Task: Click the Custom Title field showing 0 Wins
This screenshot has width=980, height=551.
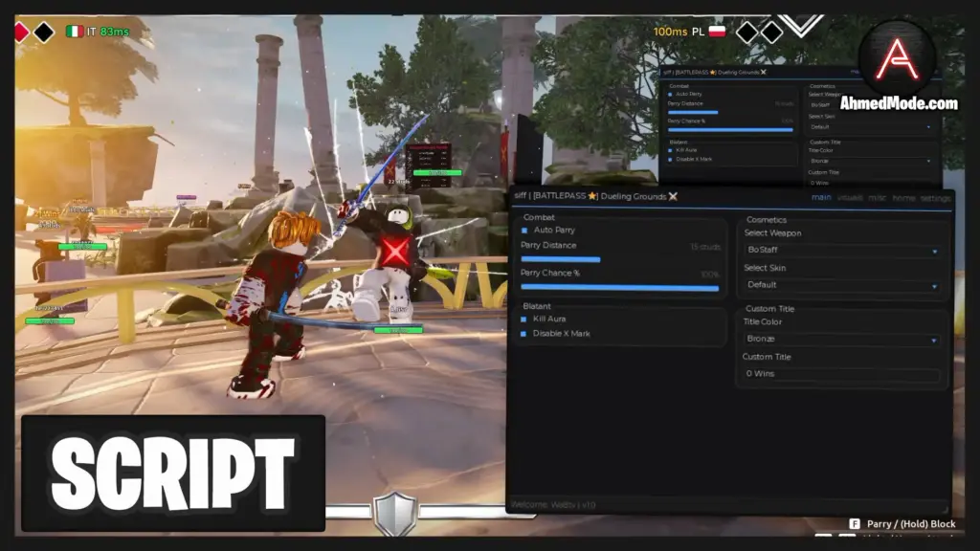Action: click(842, 374)
